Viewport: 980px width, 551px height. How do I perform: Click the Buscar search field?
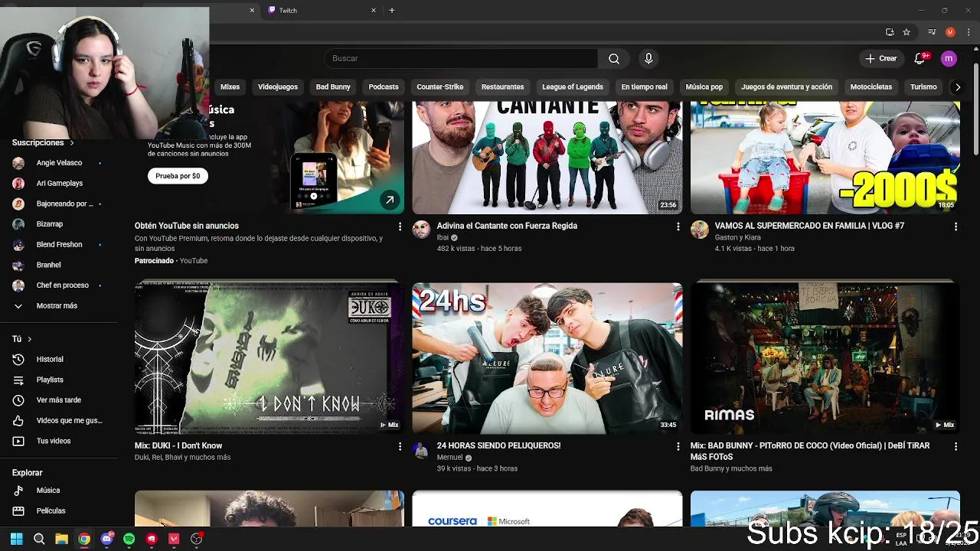461,59
